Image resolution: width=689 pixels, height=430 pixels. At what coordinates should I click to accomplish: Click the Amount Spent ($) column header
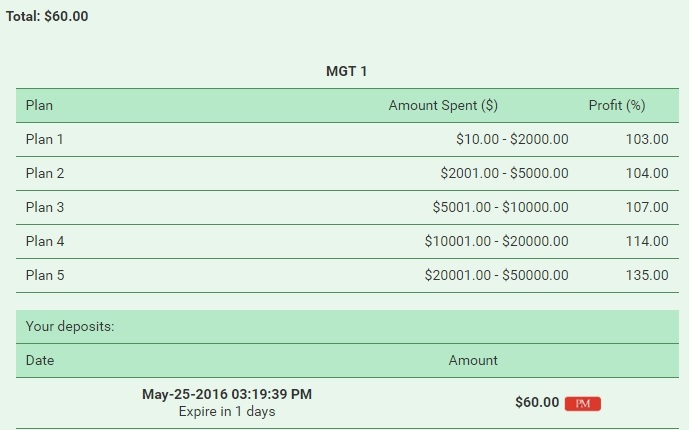point(443,105)
